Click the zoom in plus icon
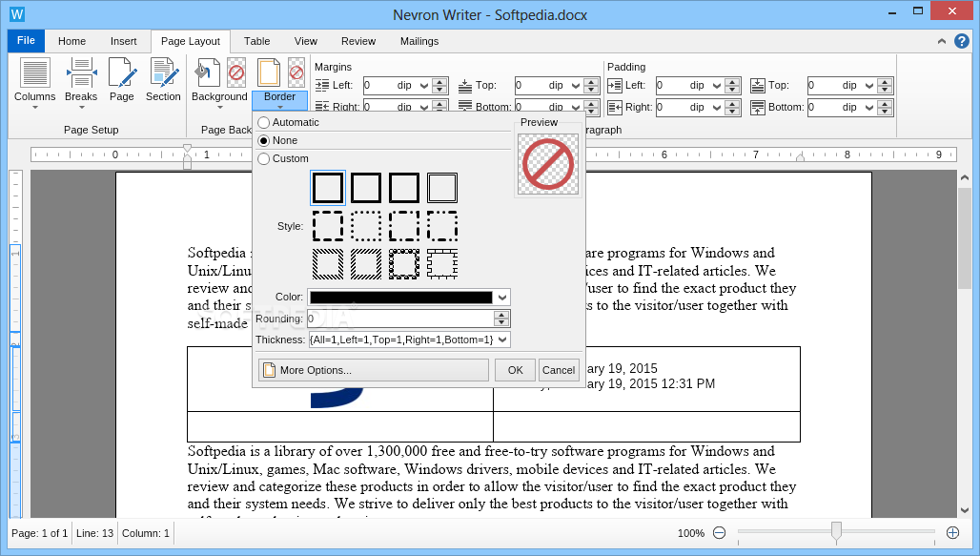This screenshot has width=980, height=556. [x=952, y=533]
